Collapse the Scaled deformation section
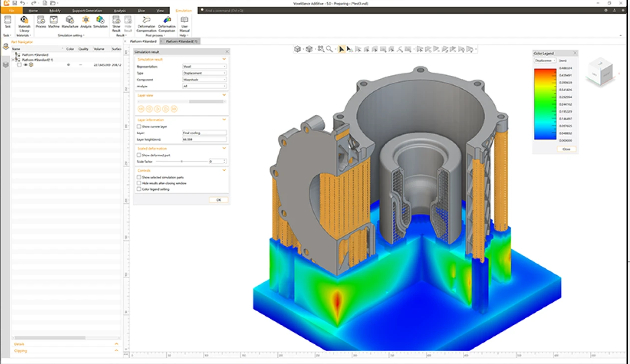The image size is (630, 364). click(224, 148)
